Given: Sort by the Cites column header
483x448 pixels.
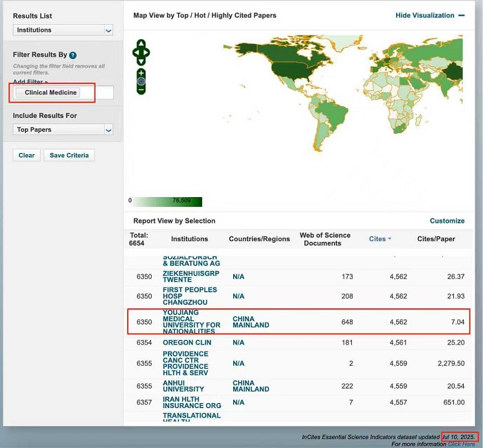Looking at the screenshot, I should click(377, 239).
